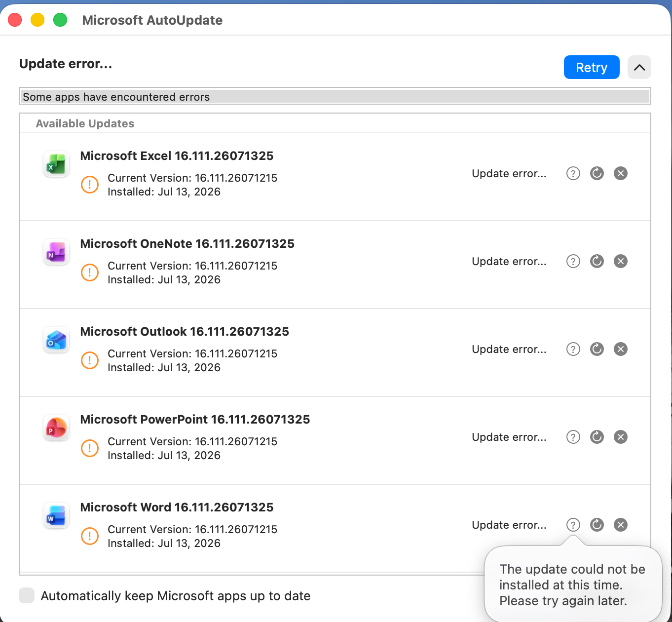Click the 'Update error...' heading at top
Image resolution: width=672 pixels, height=622 pixels.
point(66,64)
